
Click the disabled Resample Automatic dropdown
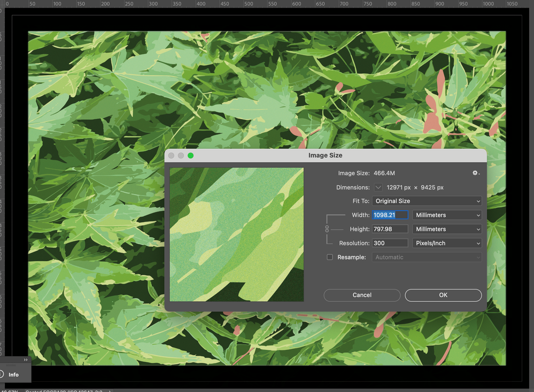coord(427,257)
